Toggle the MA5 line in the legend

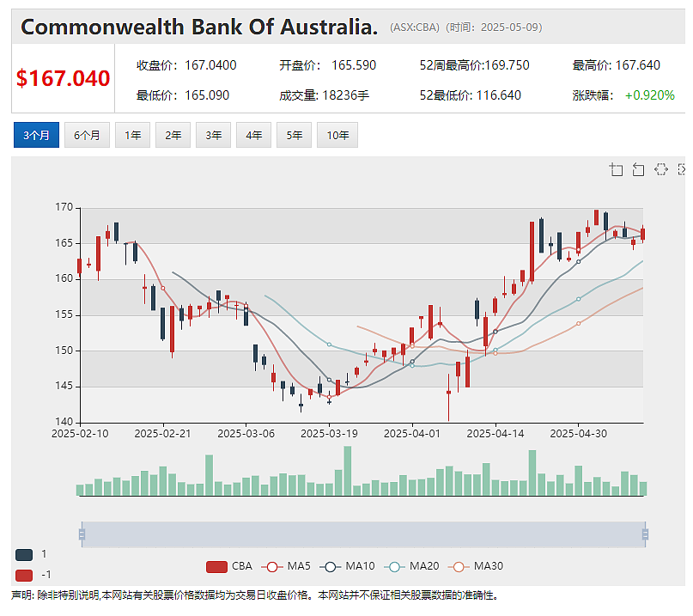coord(286,566)
